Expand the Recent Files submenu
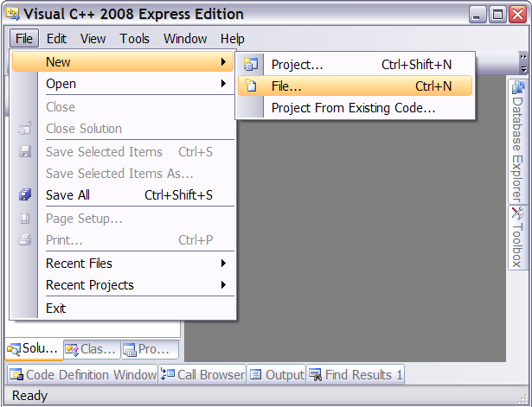This screenshot has height=407, width=532. pyautogui.click(x=223, y=263)
